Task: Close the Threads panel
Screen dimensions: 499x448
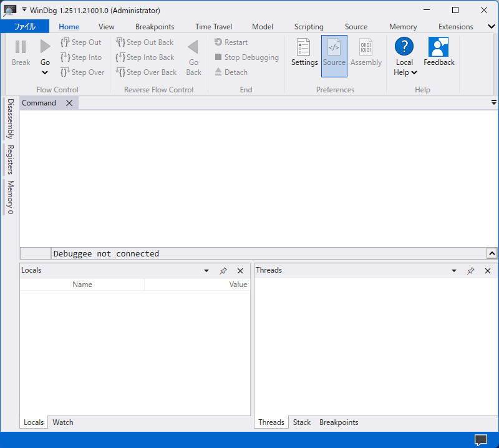Action: point(488,271)
